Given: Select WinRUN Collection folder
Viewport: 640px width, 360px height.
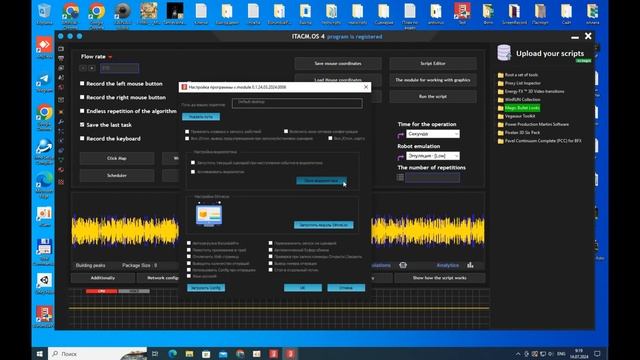Looking at the screenshot, I should pos(522,100).
